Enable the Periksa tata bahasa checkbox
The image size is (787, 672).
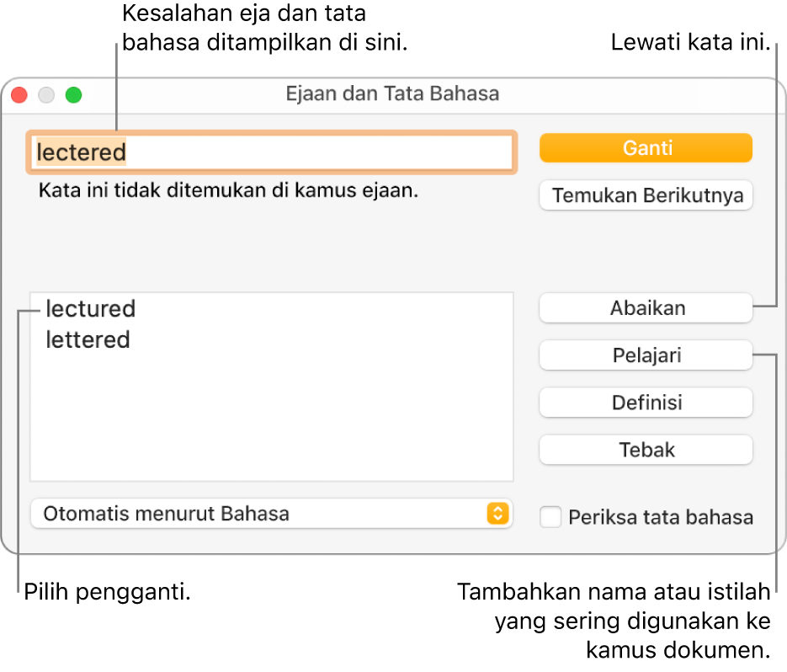pyautogui.click(x=551, y=516)
